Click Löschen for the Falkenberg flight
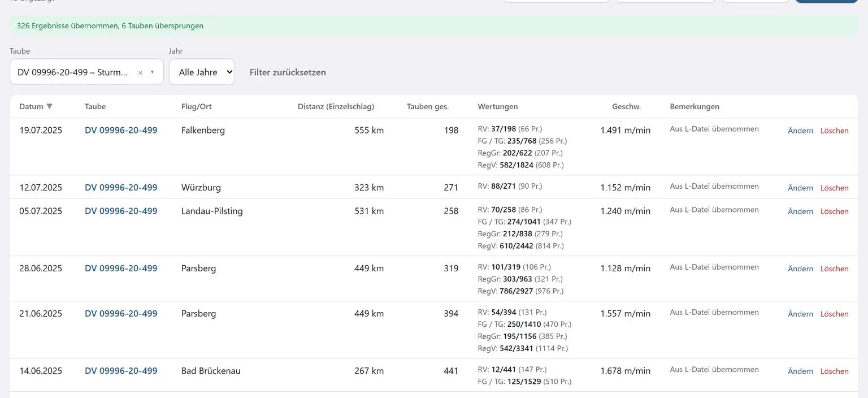Image resolution: width=868 pixels, height=398 pixels. [835, 131]
